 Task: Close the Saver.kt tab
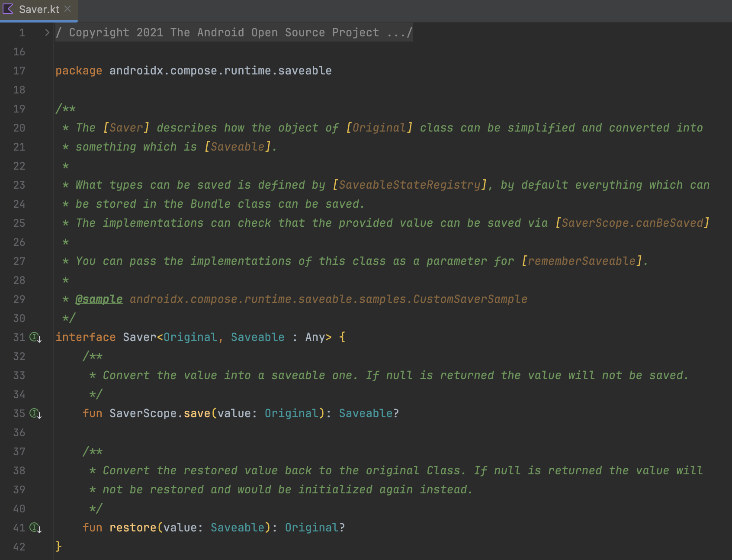click(67, 8)
